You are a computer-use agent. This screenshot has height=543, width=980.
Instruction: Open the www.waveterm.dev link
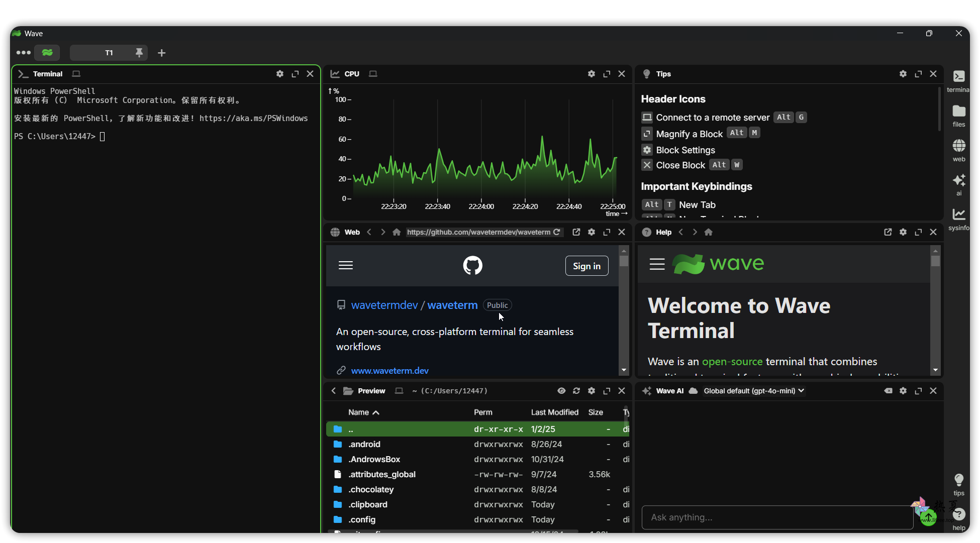(389, 371)
